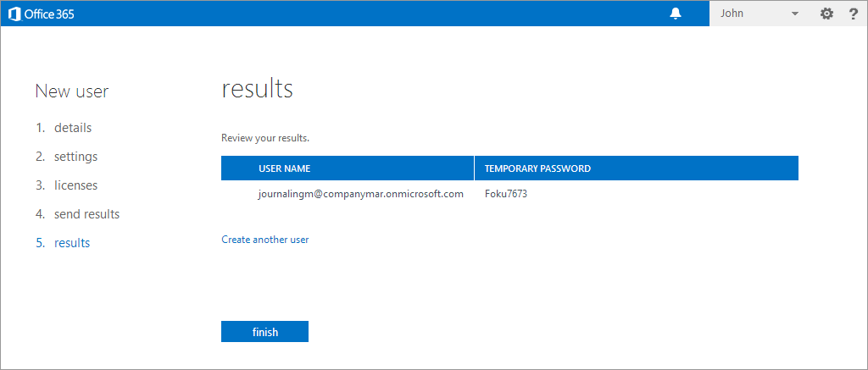Click the results page title
The width and height of the screenshot is (868, 370).
point(257,90)
